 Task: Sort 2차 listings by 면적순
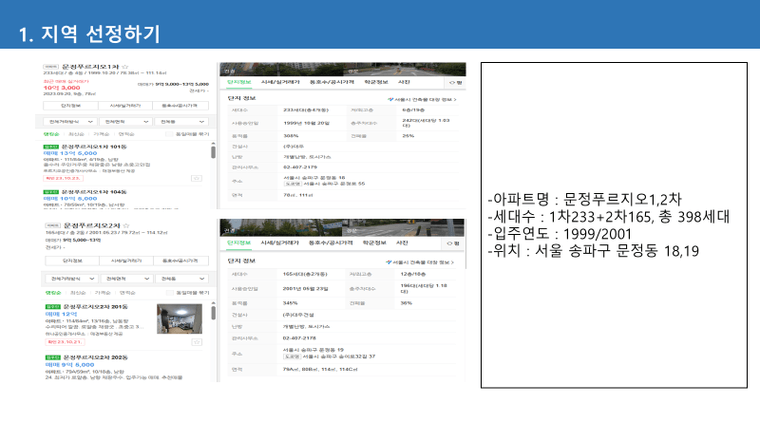point(127,293)
